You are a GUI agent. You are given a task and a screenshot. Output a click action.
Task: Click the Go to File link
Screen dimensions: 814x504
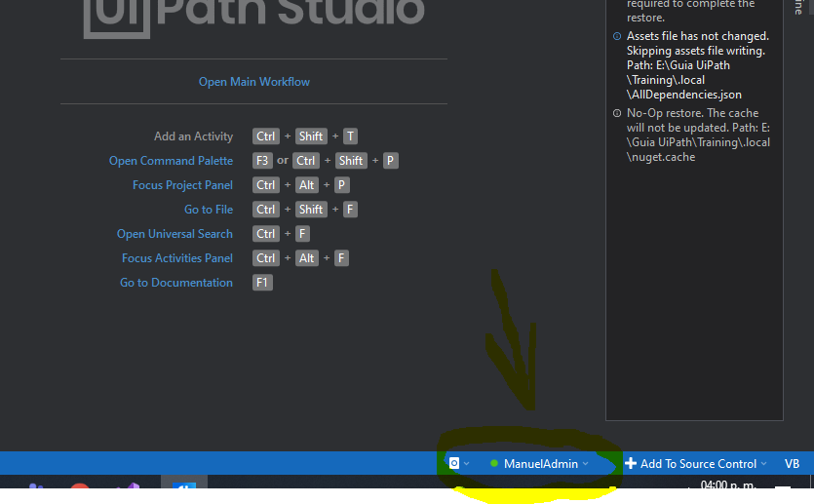click(x=209, y=210)
